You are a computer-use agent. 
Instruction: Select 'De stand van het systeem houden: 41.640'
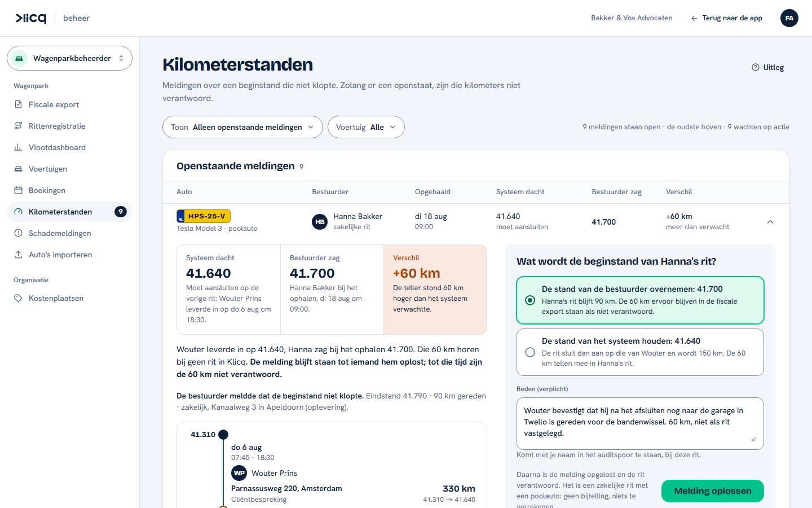click(640, 352)
